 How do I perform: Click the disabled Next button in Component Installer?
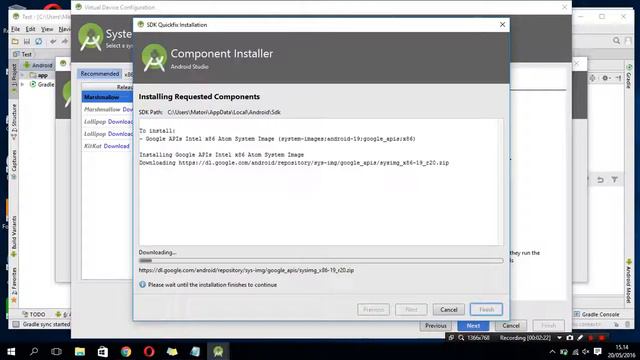[x=411, y=309]
